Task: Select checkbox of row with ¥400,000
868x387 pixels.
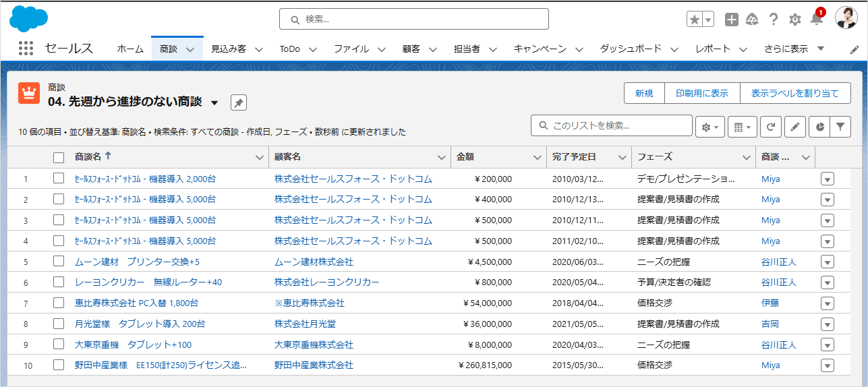Action: pos(59,199)
